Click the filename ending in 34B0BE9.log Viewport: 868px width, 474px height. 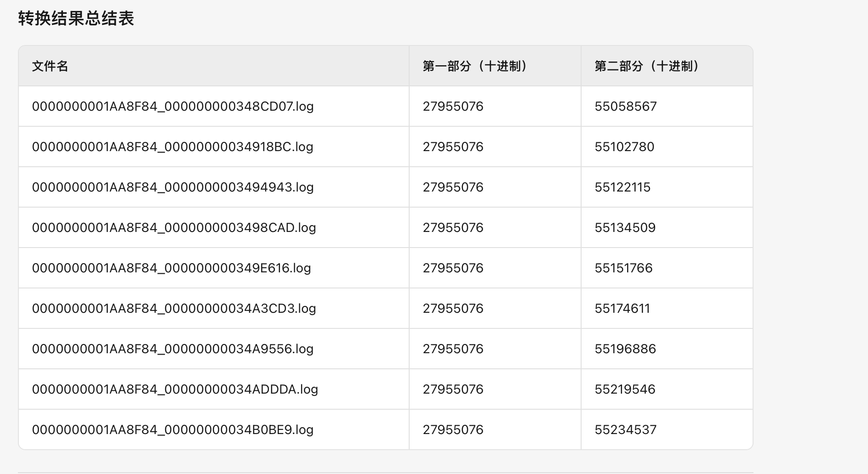[x=173, y=430]
